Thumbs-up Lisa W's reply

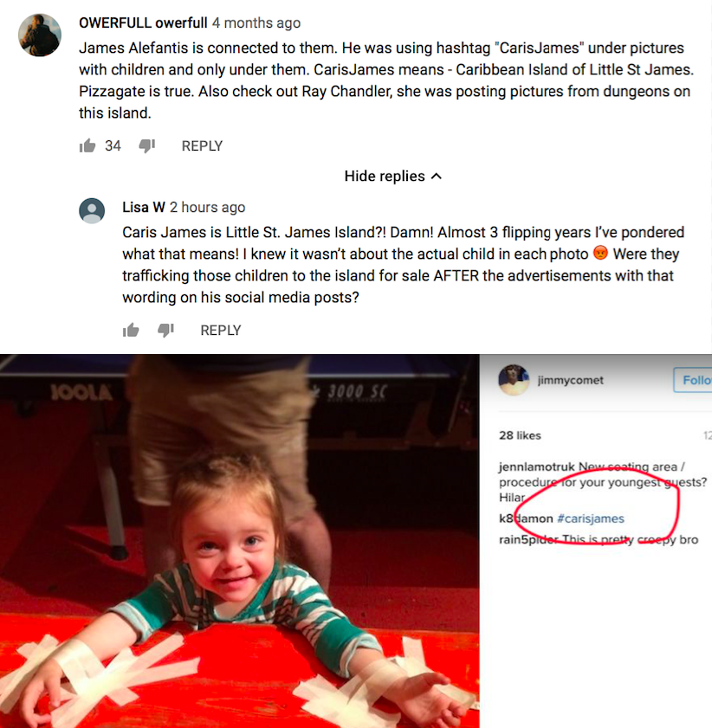(131, 330)
